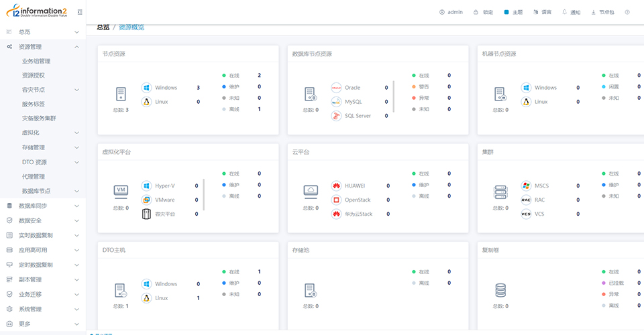This screenshot has height=335, width=644.
Task: Collapse the 资源管理 sidebar section
Action: point(76,47)
